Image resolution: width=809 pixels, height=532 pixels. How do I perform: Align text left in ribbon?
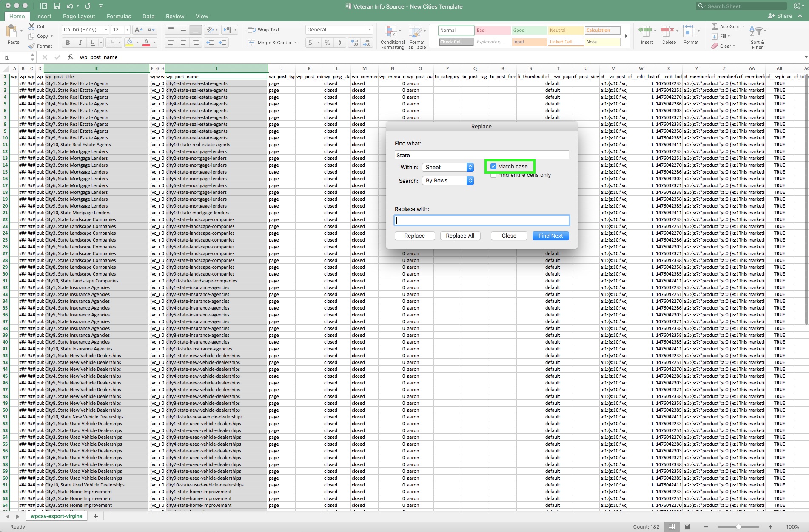tap(171, 43)
